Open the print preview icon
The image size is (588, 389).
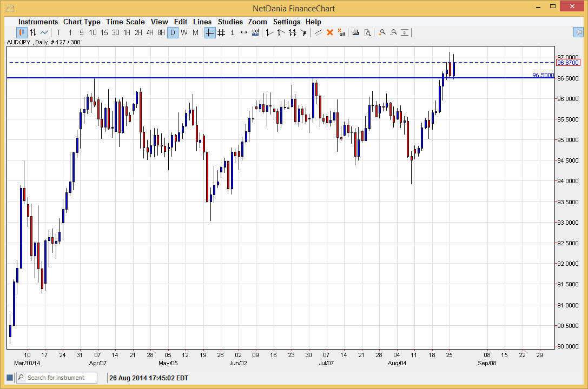(368, 32)
